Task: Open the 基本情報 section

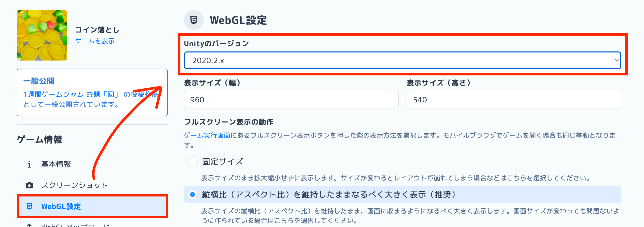Action: click(x=56, y=164)
